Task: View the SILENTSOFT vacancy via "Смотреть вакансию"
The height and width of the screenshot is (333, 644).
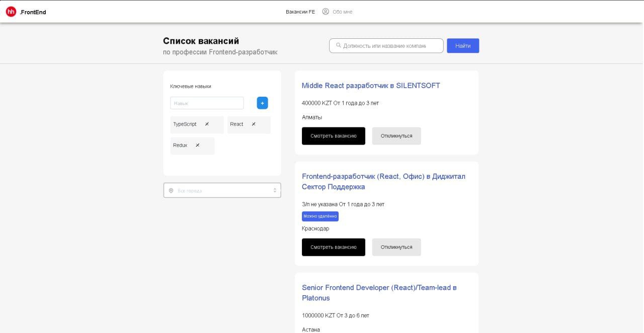Action: click(334, 136)
